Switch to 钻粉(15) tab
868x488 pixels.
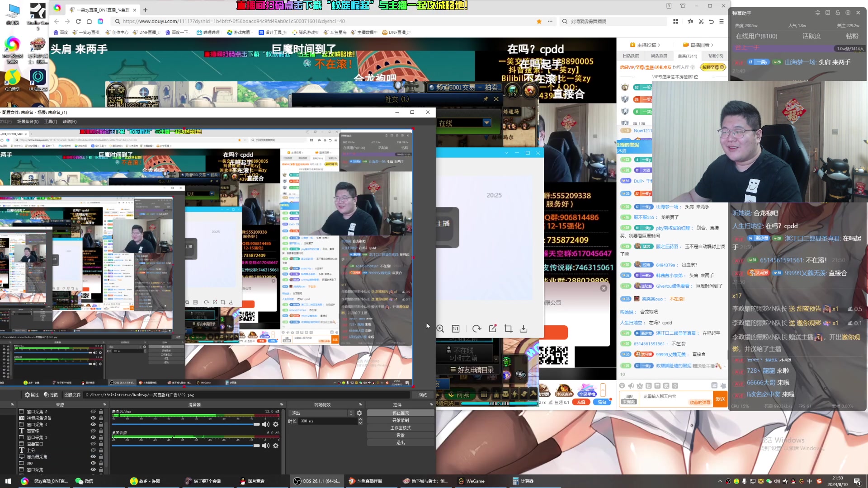click(x=716, y=56)
